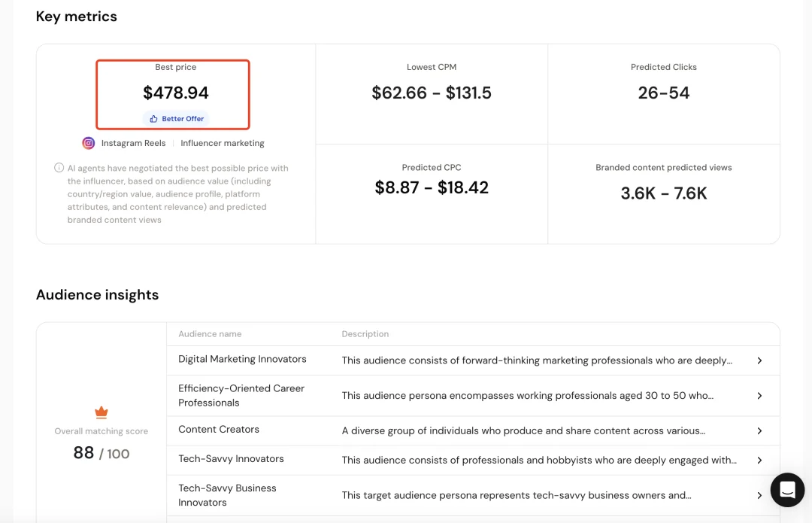Click the crown icon above matching score
Viewport: 812px width, 523px height.
pyautogui.click(x=101, y=412)
